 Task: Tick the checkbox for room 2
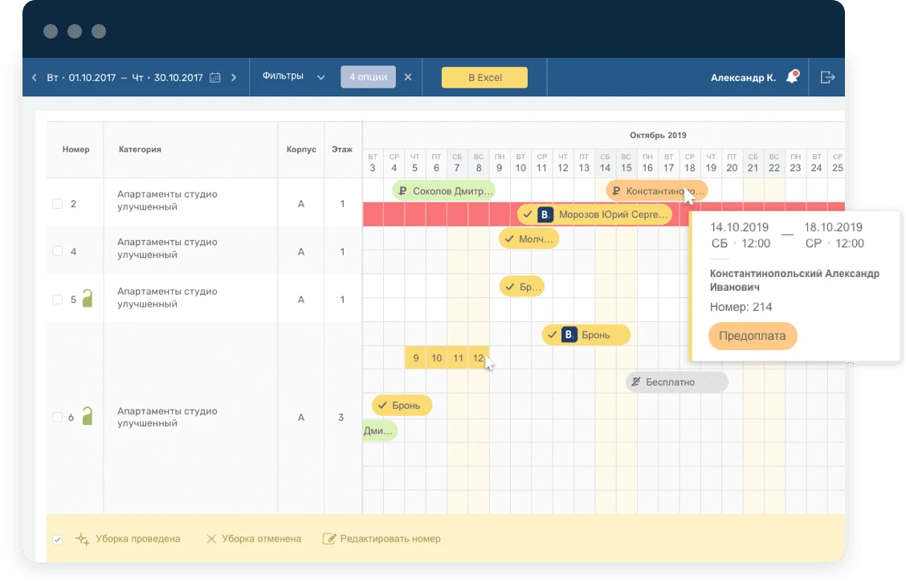tap(57, 203)
